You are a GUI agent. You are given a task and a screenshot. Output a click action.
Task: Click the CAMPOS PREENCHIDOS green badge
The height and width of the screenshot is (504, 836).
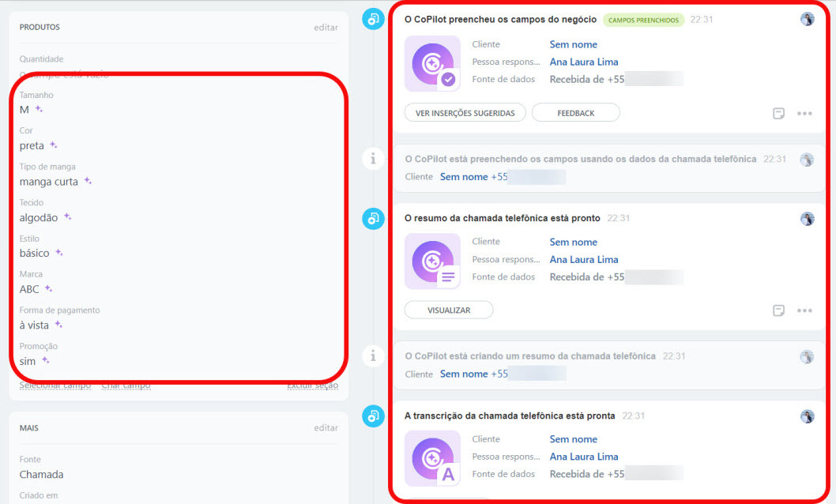pos(643,20)
